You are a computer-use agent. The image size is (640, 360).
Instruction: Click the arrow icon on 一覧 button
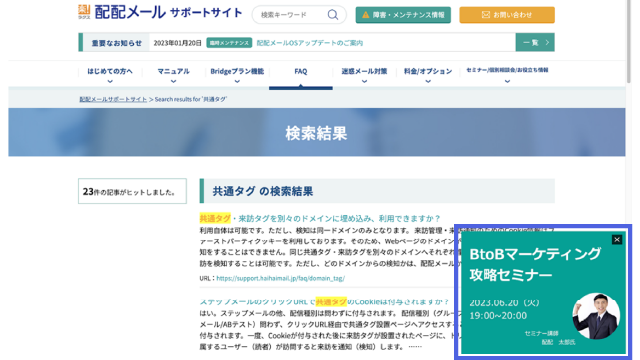547,42
